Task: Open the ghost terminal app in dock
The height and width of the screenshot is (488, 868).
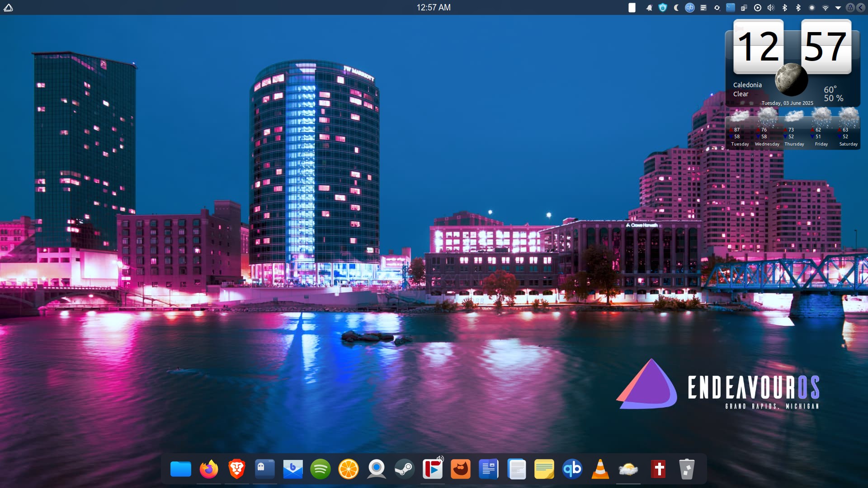Action: coord(265,469)
